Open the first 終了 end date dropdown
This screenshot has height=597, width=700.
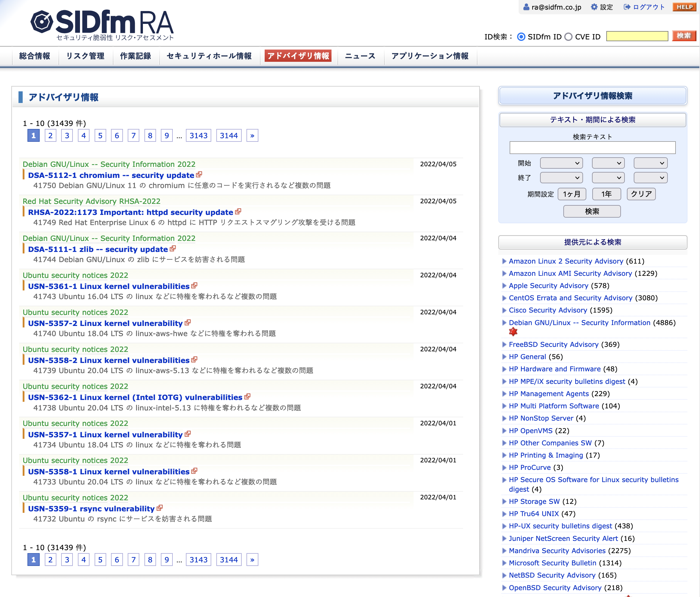562,178
